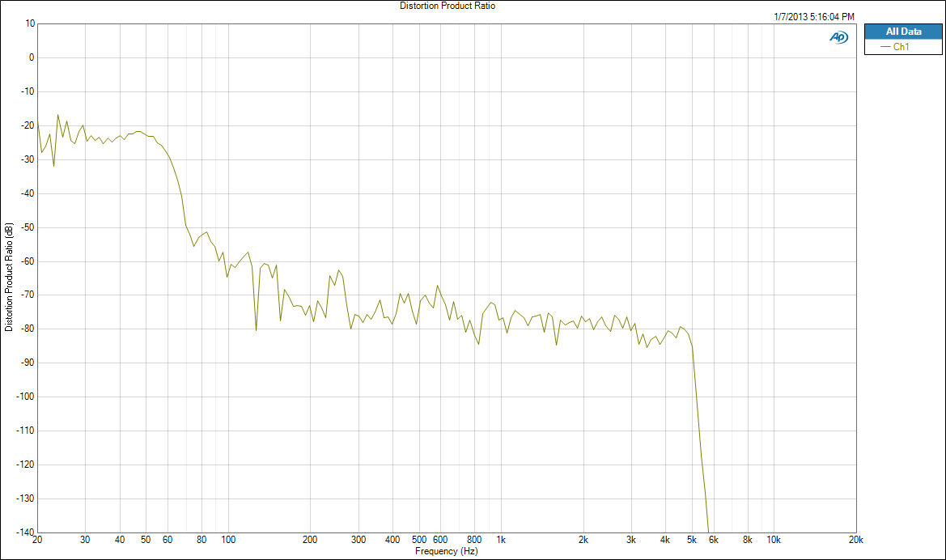946x560 pixels.
Task: Select the All Data legend header
Action: coord(903,32)
